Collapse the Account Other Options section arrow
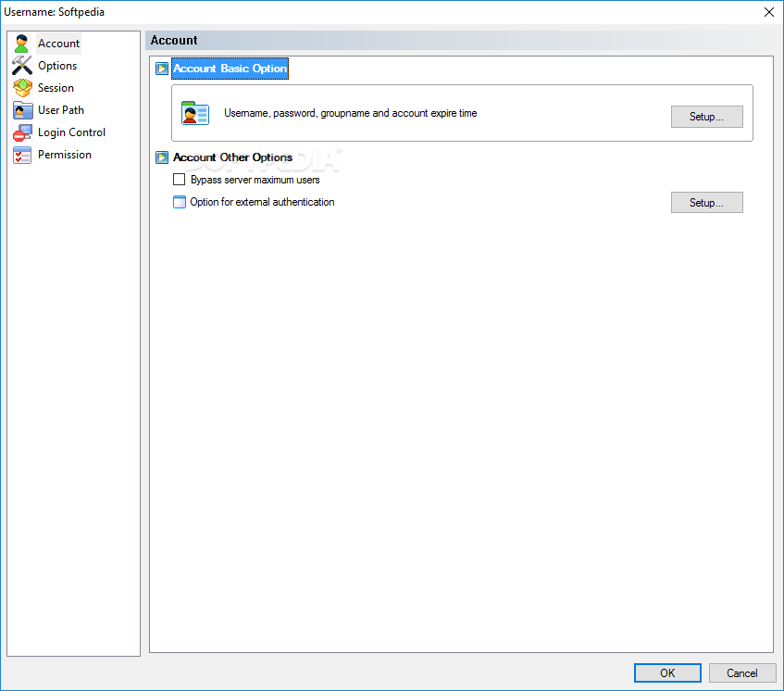Image resolution: width=784 pixels, height=691 pixels. pos(162,157)
